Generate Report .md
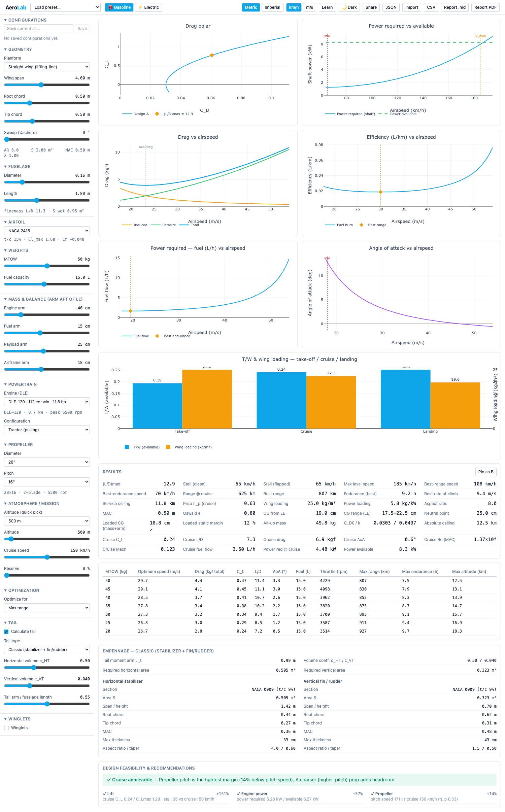 tap(454, 7)
